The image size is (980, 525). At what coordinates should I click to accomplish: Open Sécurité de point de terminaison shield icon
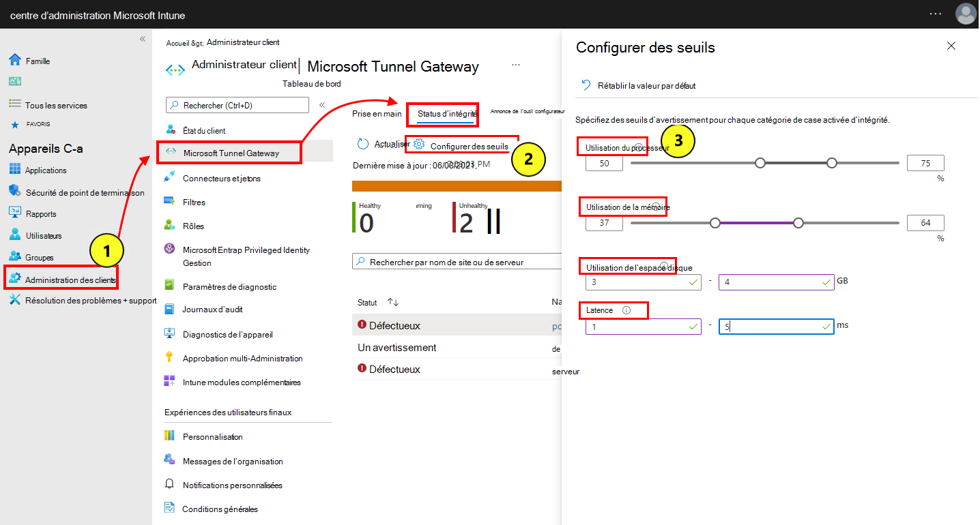[15, 191]
